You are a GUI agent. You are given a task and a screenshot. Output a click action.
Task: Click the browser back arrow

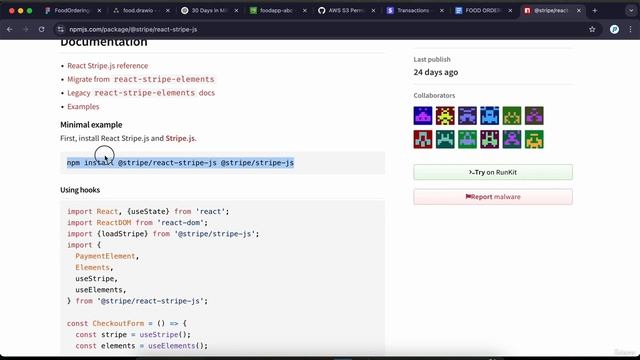point(9,29)
